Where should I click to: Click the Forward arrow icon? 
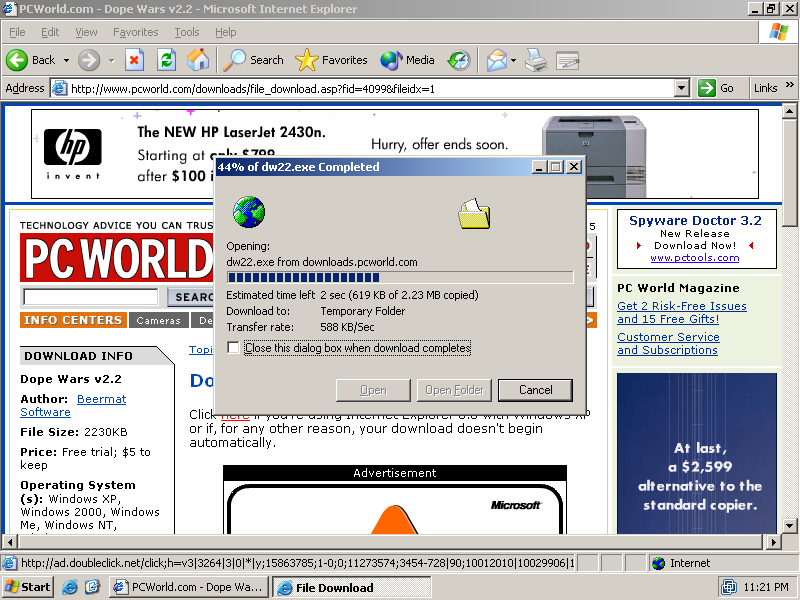(x=89, y=60)
